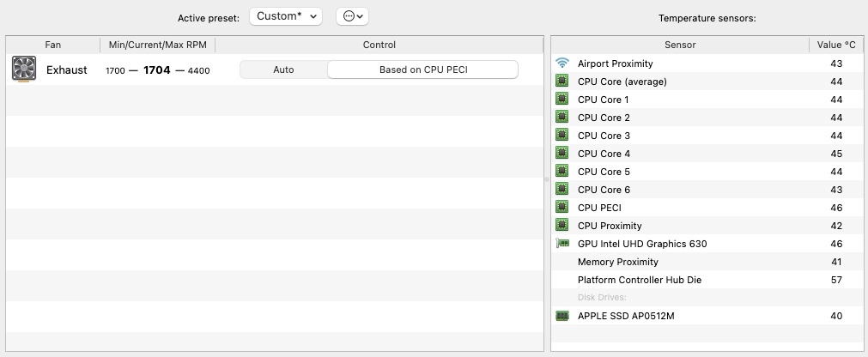Click the splitter handle between the panels
Viewport: 868px width, 357px height.
coord(547,179)
